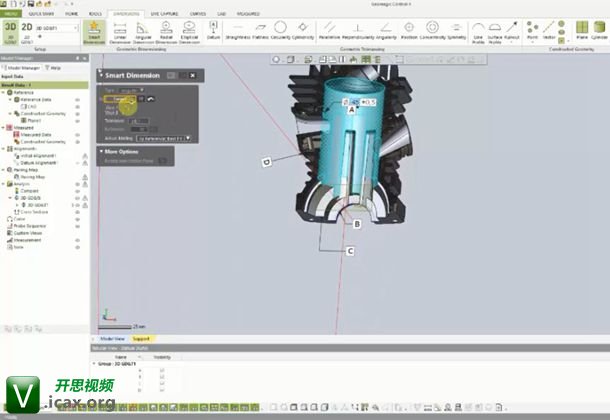Toggle visibility of CAD item

tap(77, 107)
